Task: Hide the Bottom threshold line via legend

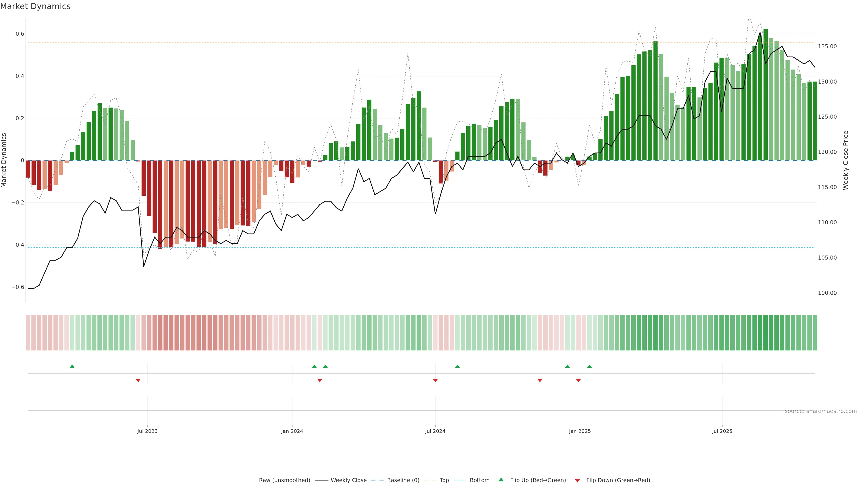Action: click(x=479, y=480)
